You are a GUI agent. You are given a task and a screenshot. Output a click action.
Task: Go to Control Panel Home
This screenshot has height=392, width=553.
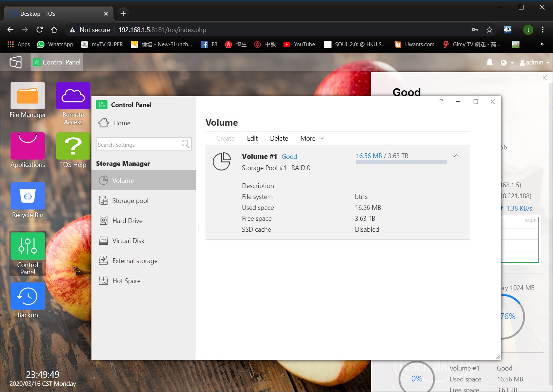coord(121,123)
